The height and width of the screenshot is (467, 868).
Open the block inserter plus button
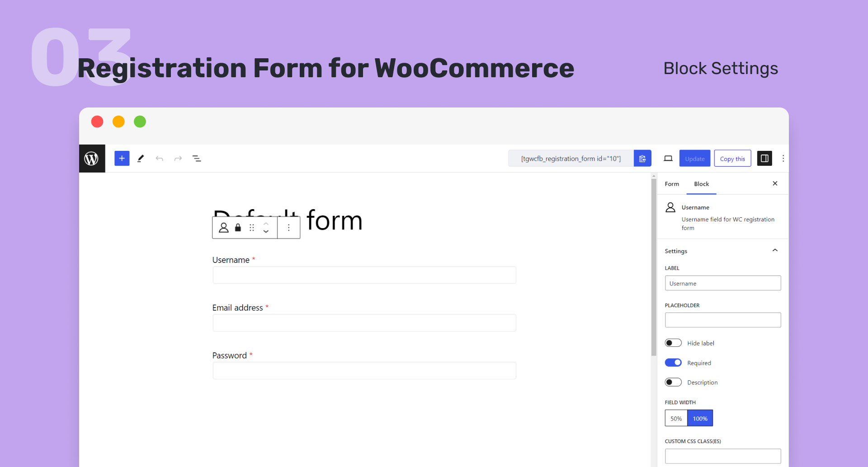click(122, 159)
